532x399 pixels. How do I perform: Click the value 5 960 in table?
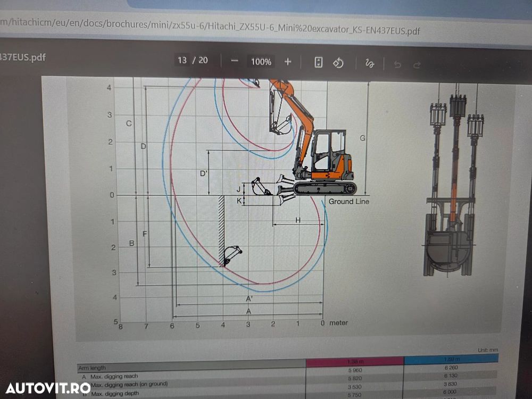click(355, 370)
